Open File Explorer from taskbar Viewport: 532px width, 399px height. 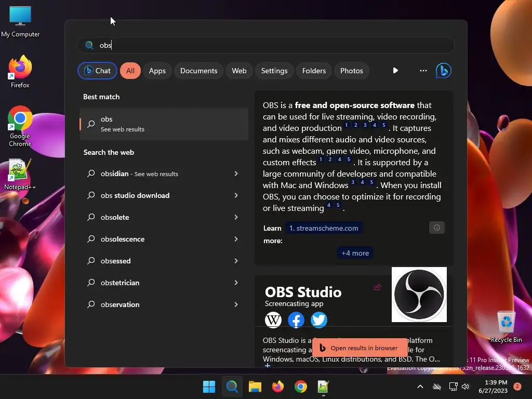[255, 387]
